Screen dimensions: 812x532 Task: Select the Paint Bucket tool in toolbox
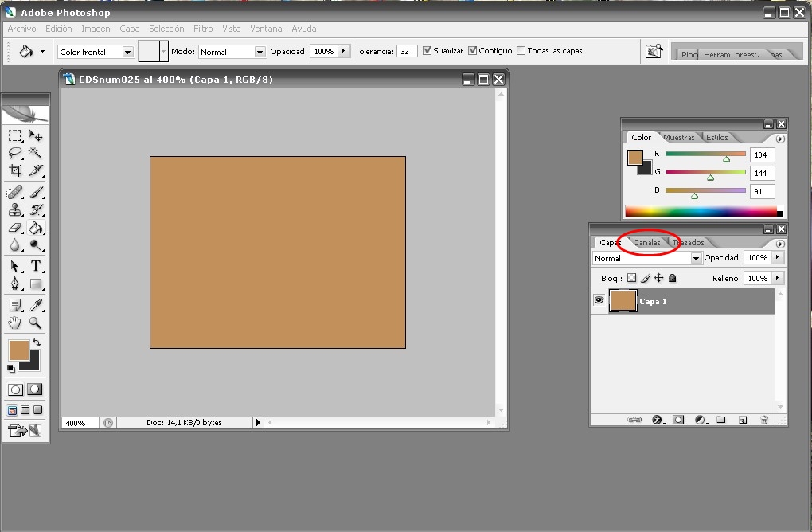[35, 228]
